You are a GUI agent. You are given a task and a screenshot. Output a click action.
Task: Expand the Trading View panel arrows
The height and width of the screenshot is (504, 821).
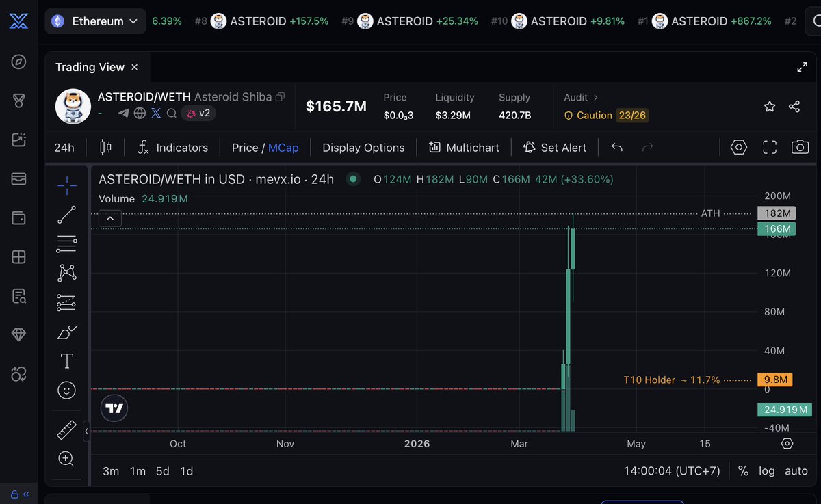click(x=802, y=67)
